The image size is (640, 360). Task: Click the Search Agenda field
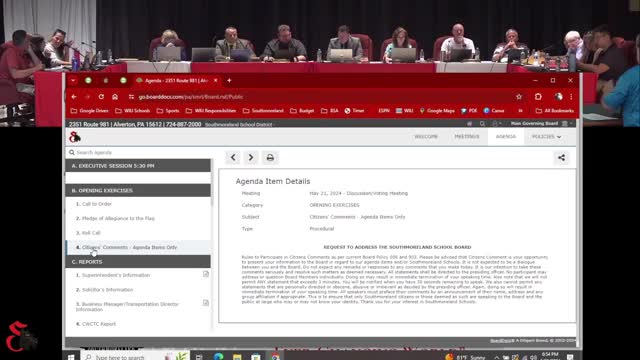point(138,152)
